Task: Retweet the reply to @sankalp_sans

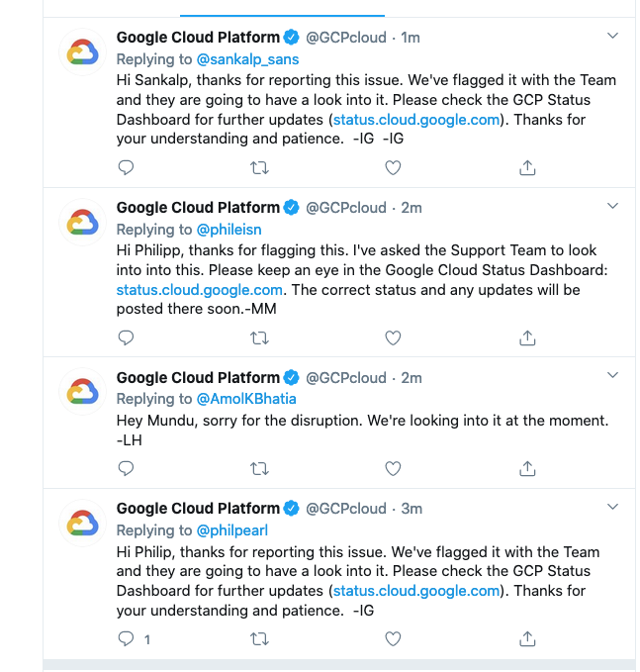Action: [x=259, y=167]
